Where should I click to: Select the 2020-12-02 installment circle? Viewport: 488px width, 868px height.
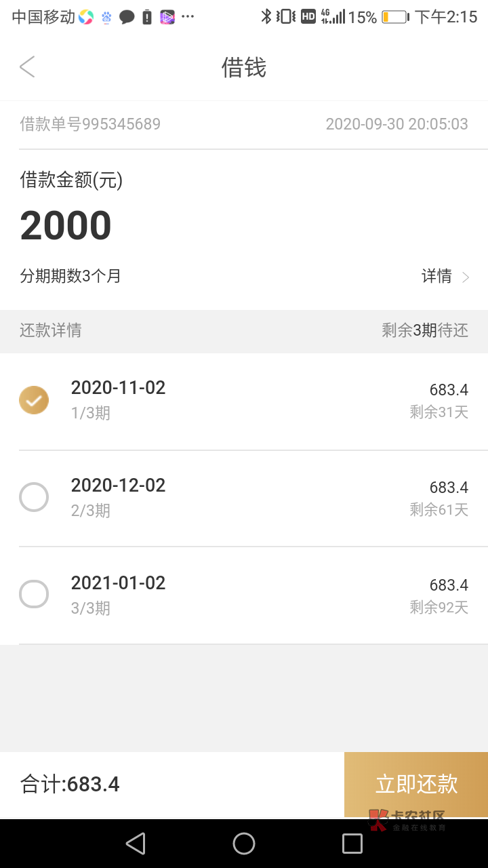(x=34, y=497)
